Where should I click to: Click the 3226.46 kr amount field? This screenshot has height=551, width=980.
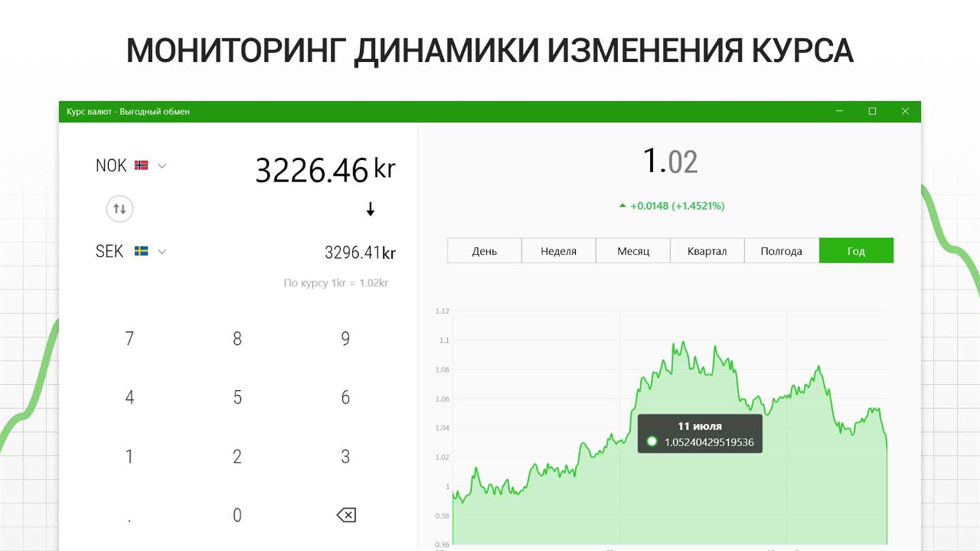pos(325,169)
